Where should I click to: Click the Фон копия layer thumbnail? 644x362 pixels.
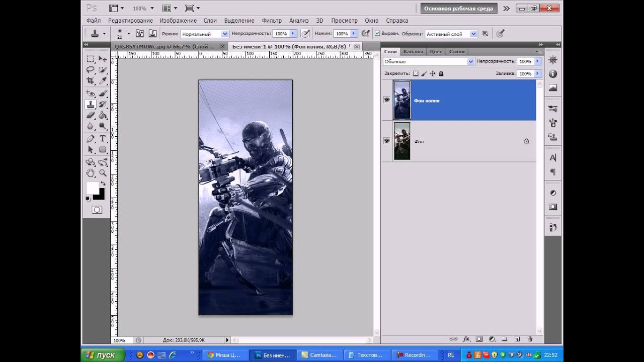pyautogui.click(x=402, y=100)
